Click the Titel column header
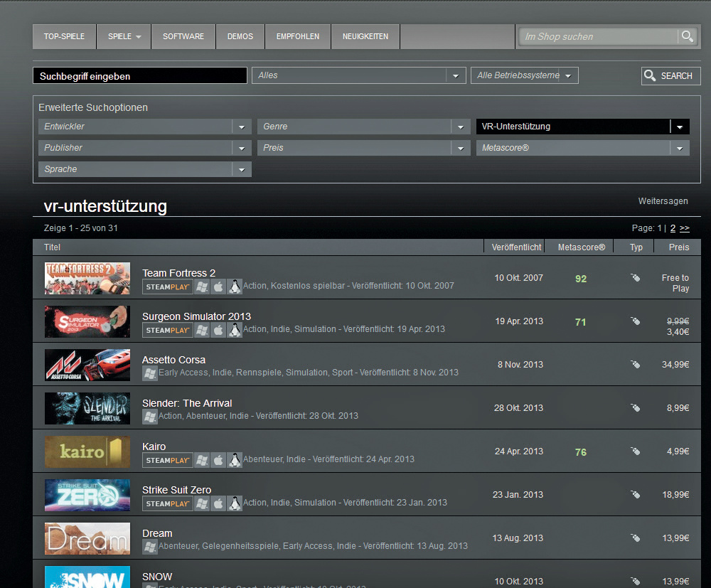This screenshot has width=711, height=588. pos(52,247)
